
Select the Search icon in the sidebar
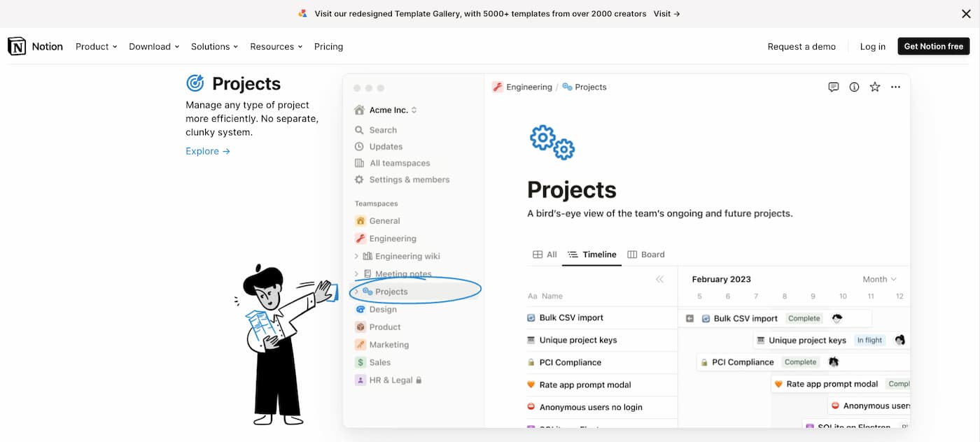click(359, 129)
